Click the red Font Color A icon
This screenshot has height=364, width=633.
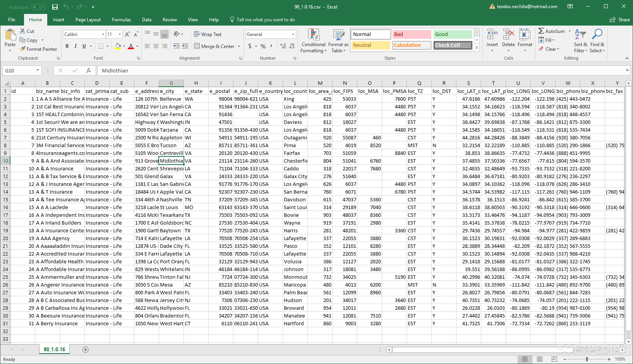(131, 46)
